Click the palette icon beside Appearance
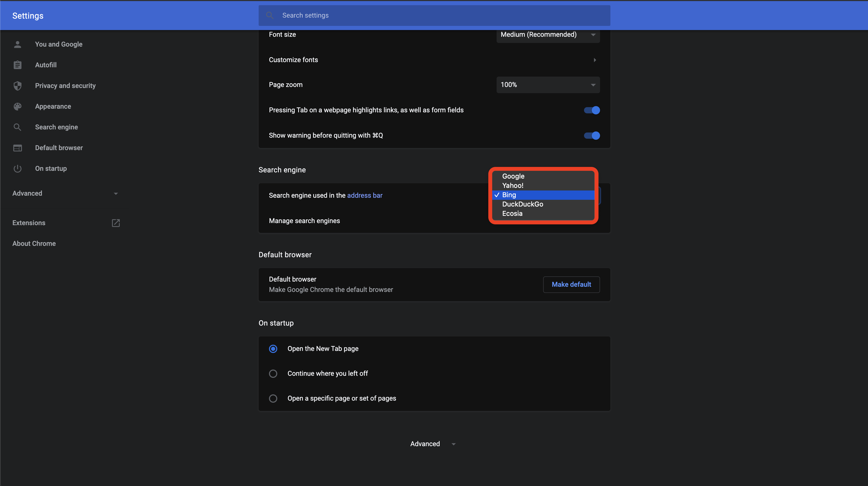868x486 pixels. tap(18, 107)
